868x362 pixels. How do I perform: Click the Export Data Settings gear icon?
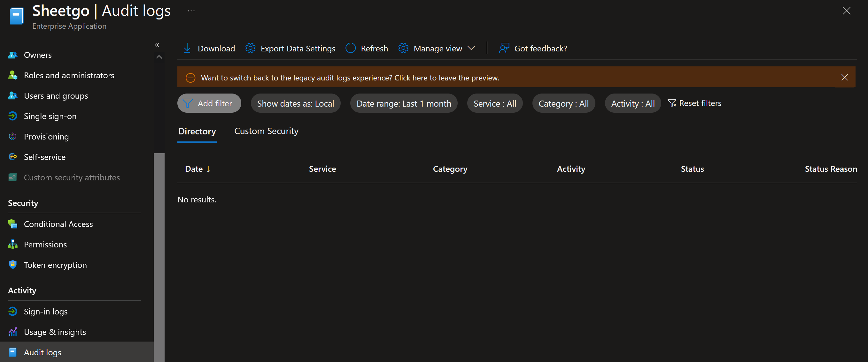[x=250, y=49]
